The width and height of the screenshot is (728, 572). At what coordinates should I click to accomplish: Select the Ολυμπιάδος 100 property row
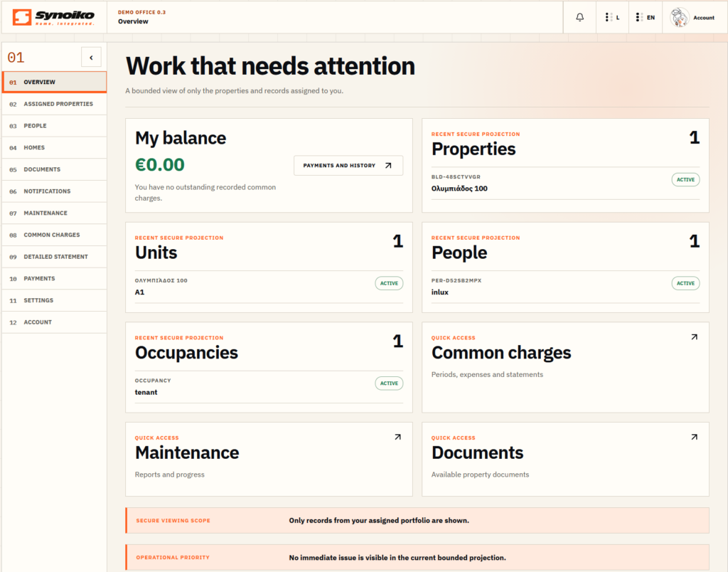pos(565,183)
